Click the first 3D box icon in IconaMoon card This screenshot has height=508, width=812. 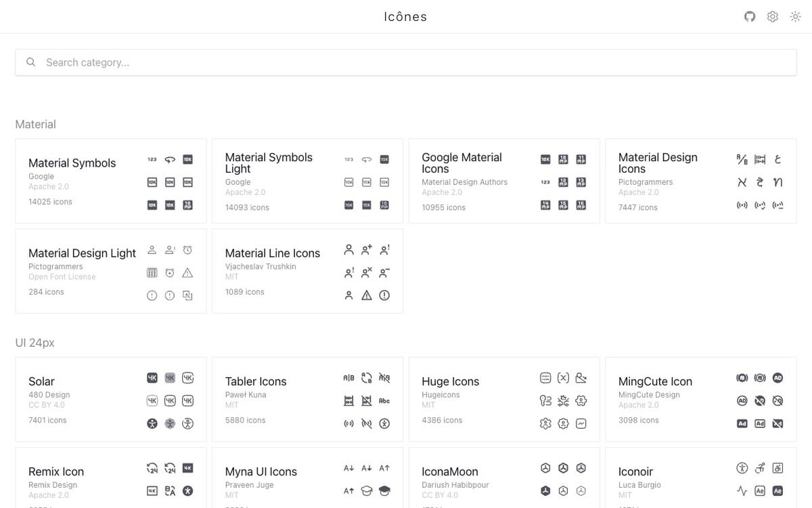(545, 468)
